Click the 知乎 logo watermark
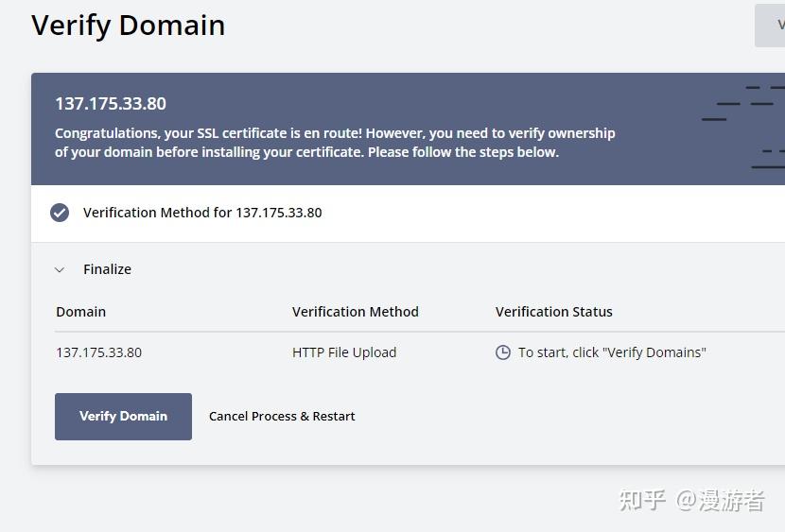Viewport: 785px width, 532px height. (x=642, y=500)
